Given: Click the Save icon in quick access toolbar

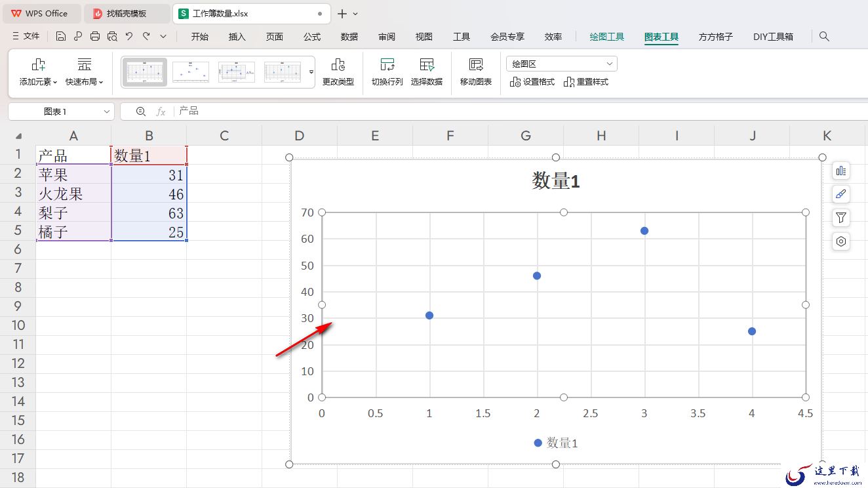Looking at the screenshot, I should pyautogui.click(x=61, y=37).
